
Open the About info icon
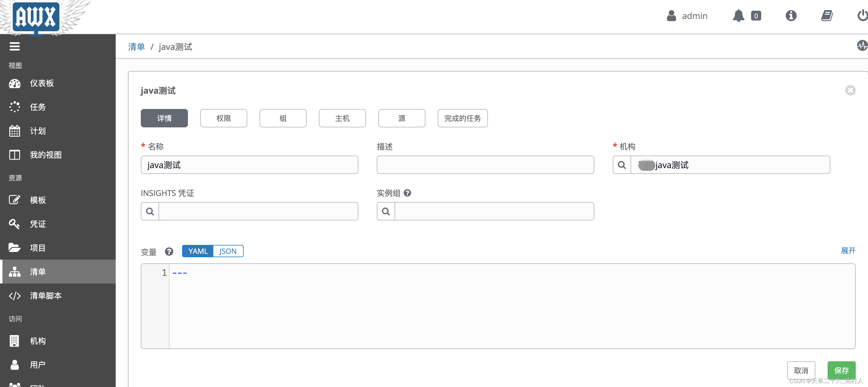click(x=791, y=16)
